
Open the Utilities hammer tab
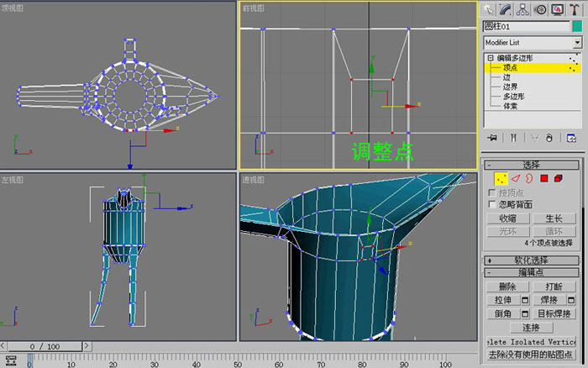point(574,10)
